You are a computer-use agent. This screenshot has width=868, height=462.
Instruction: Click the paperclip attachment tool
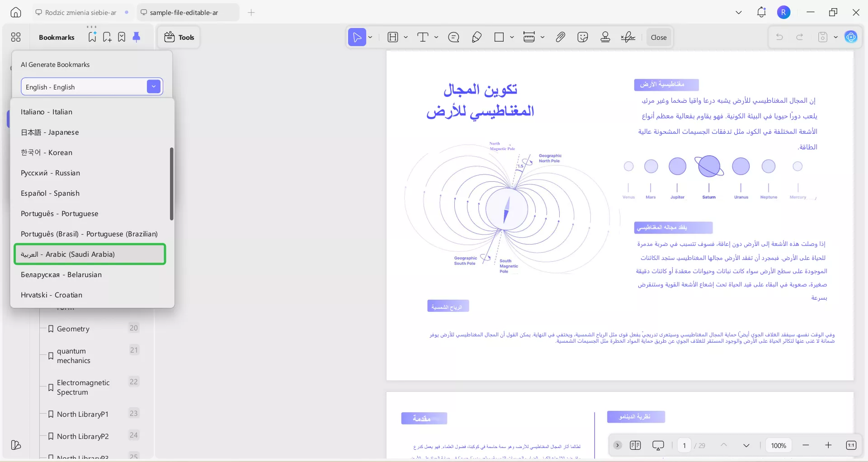click(x=560, y=37)
